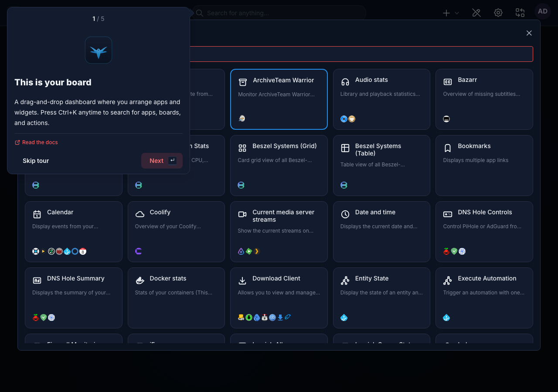Click the "Current media server streams" title

click(x=283, y=216)
